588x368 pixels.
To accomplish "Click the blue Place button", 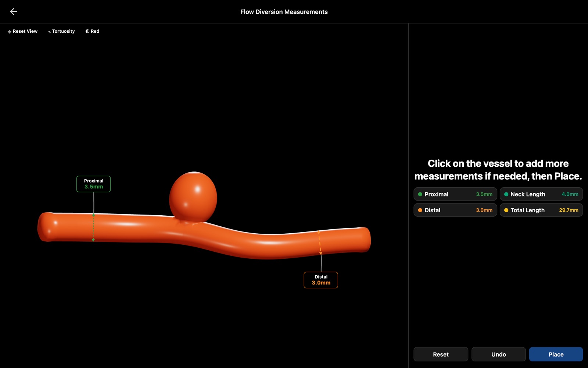I will tap(556, 354).
